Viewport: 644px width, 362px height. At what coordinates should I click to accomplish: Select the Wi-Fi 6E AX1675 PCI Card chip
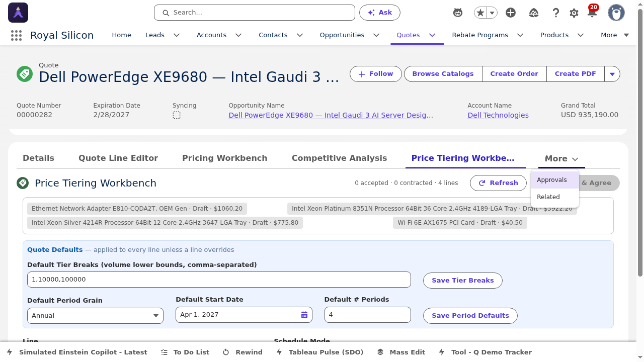(460, 223)
